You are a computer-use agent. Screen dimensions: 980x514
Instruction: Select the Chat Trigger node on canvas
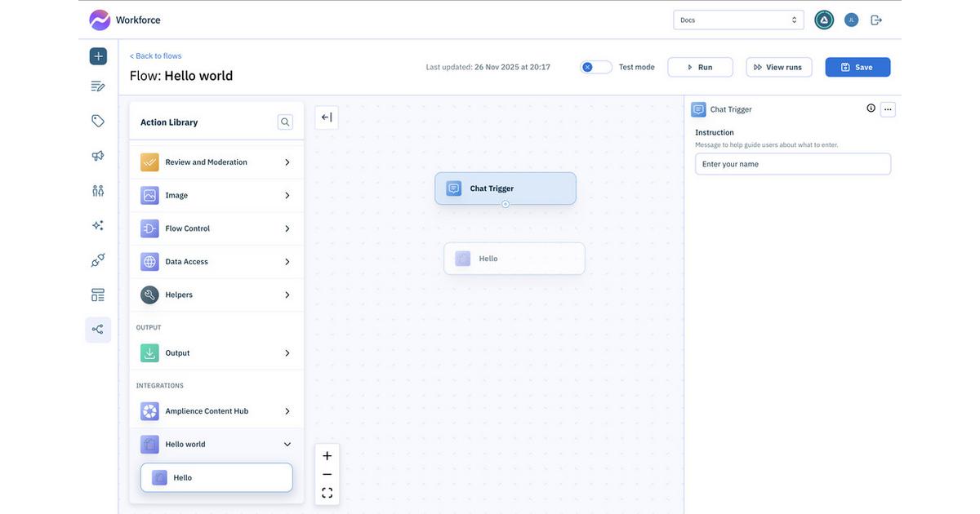pyautogui.click(x=506, y=188)
